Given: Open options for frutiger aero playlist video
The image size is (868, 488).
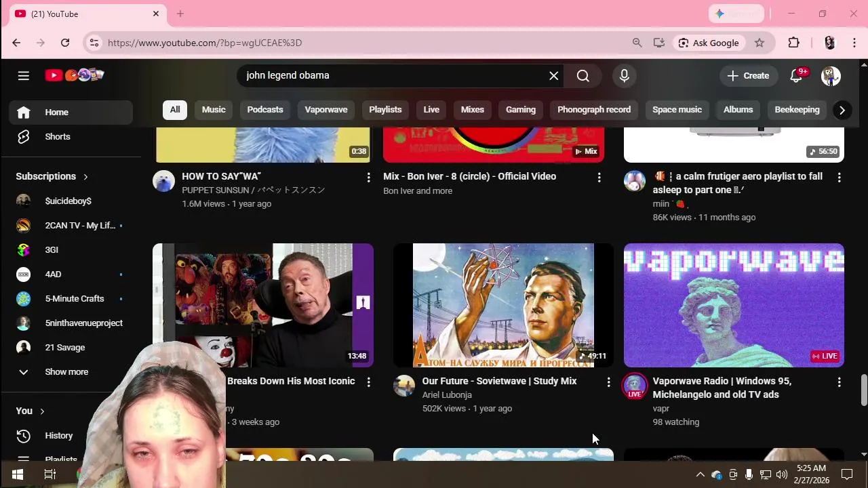Looking at the screenshot, I should pyautogui.click(x=840, y=178).
